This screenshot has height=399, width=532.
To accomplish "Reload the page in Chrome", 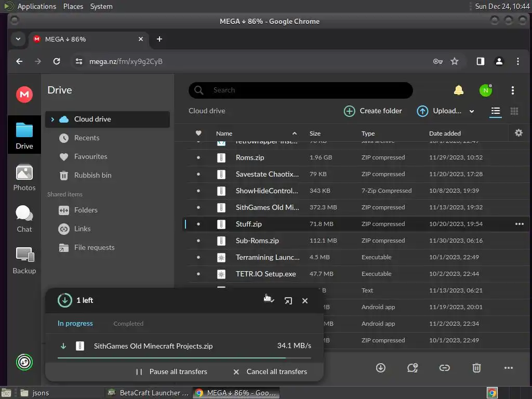I will pos(57,61).
